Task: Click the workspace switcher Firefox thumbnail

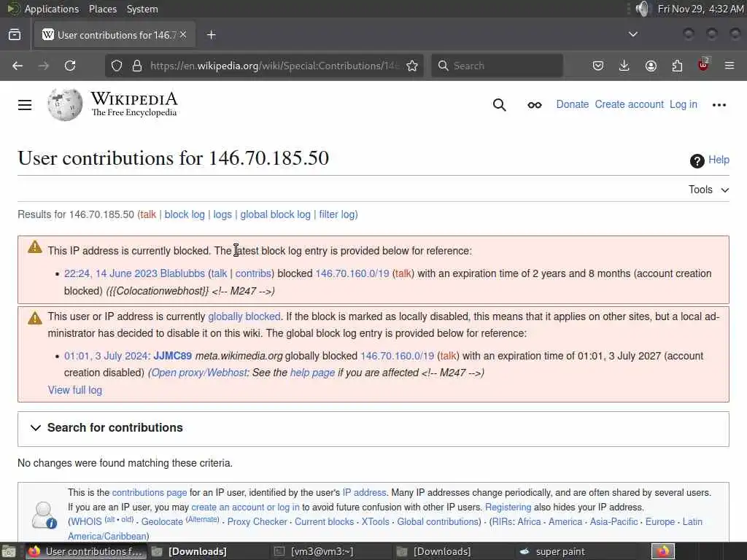Action: (x=662, y=551)
